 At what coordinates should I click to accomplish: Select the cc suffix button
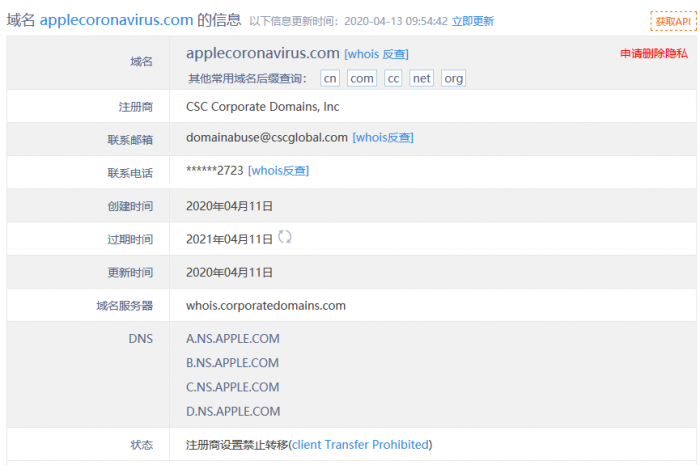click(x=393, y=79)
